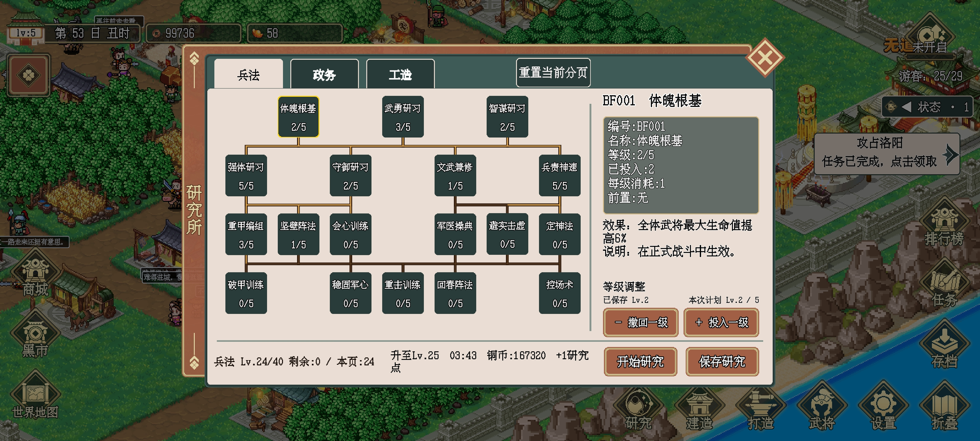Select the 避实击虚 skill node
This screenshot has width=980, height=441.
[507, 234]
